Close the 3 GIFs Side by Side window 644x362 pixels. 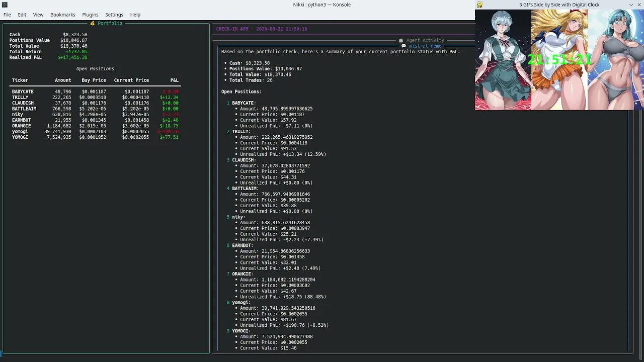click(x=639, y=5)
